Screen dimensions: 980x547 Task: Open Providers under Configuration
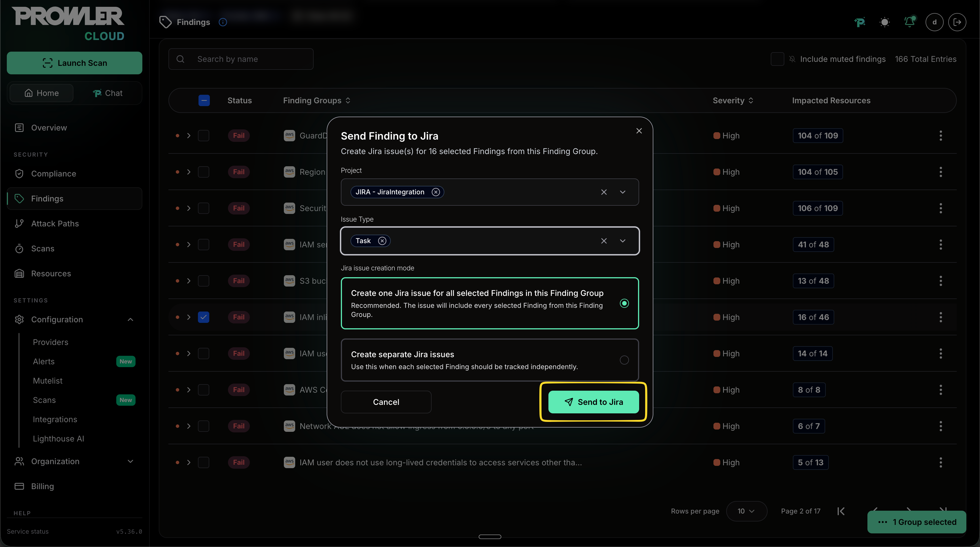click(50, 342)
